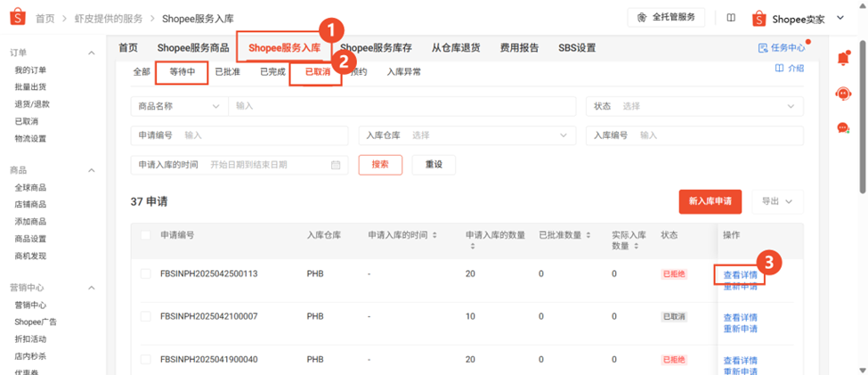This screenshot has width=868, height=375.
Task: Click the page vertical scrollbar
Action: click(863, 117)
